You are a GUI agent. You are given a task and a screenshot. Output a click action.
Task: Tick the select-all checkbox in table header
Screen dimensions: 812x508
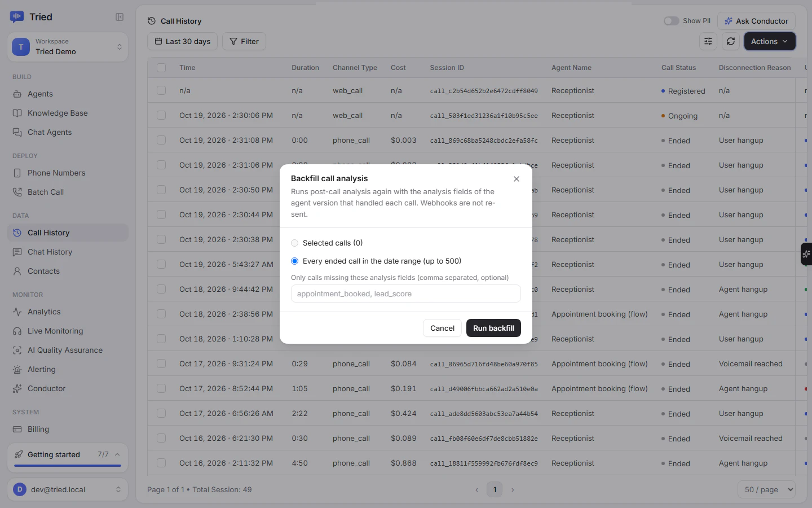(161, 68)
